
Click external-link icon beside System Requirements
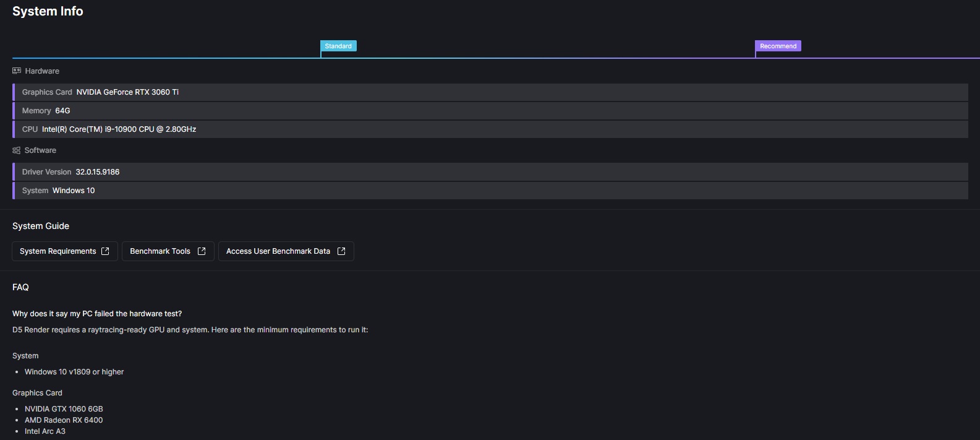coord(105,251)
